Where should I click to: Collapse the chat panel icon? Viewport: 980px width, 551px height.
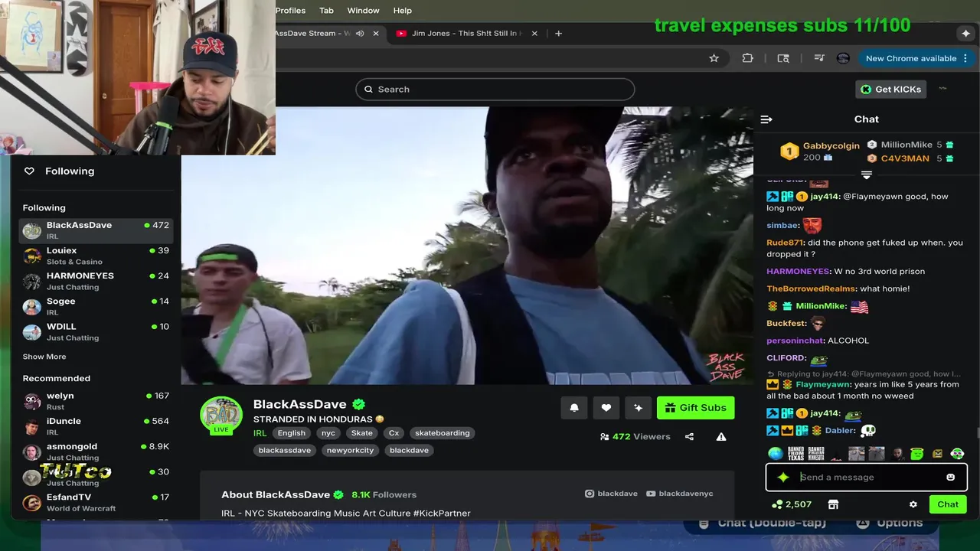(x=766, y=119)
